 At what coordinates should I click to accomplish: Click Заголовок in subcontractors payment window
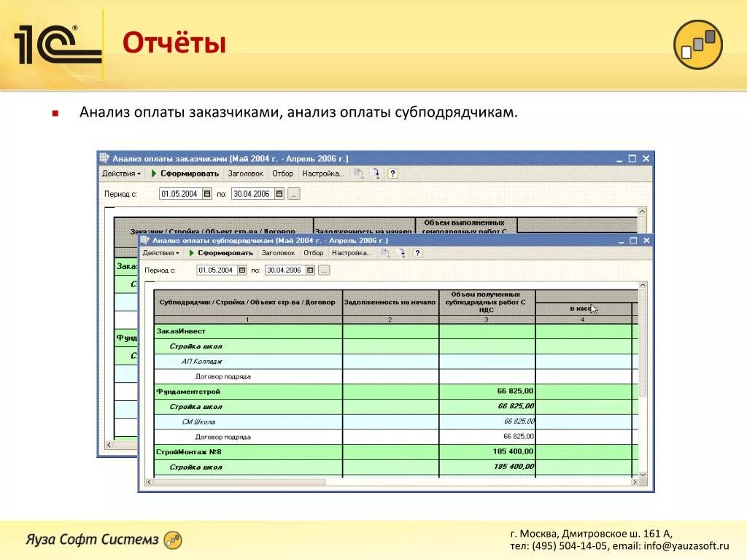(278, 253)
